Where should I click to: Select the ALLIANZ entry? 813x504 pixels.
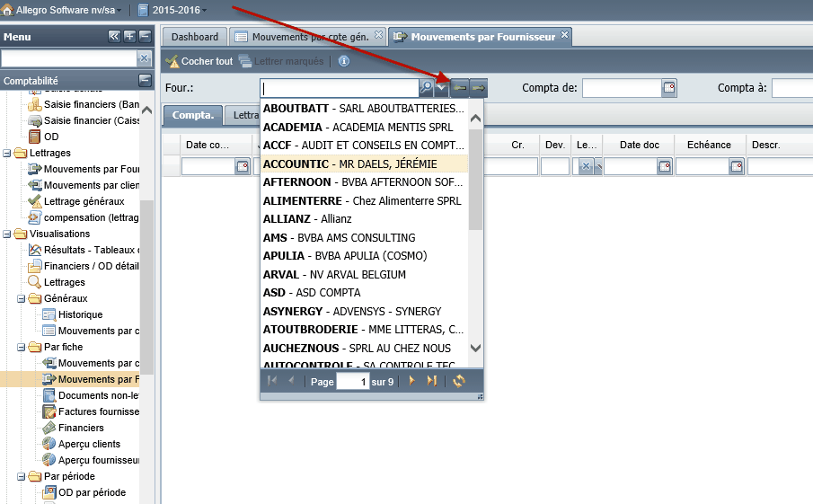[364, 219]
